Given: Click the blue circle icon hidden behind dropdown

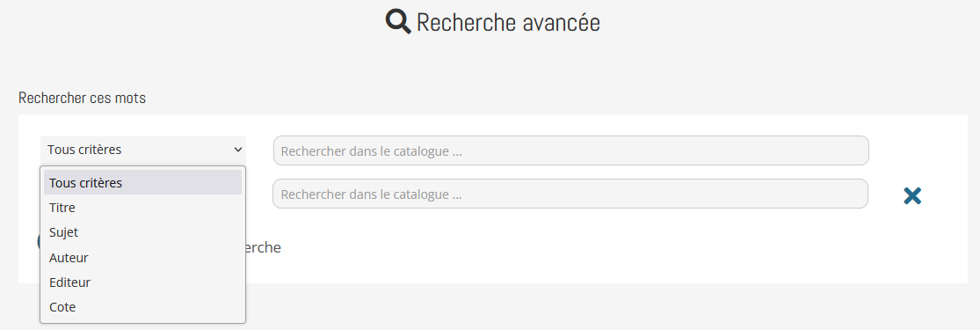Looking at the screenshot, I should pyautogui.click(x=39, y=242).
